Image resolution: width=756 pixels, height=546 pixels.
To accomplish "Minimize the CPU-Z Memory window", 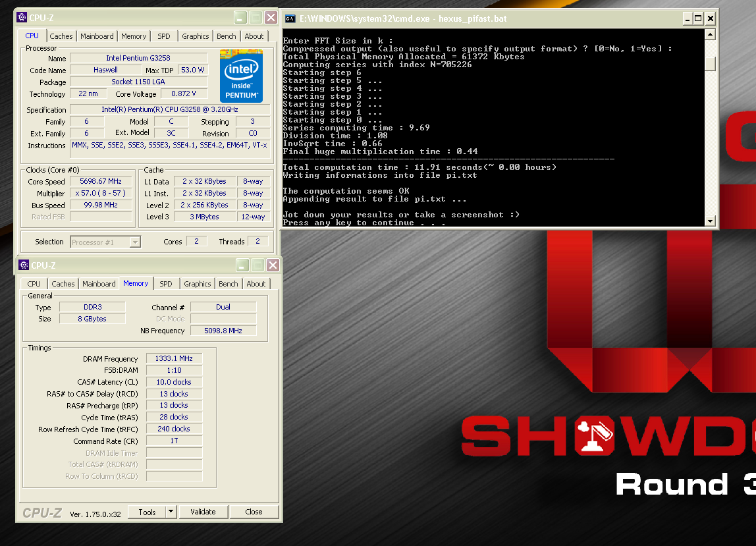I will pos(242,265).
